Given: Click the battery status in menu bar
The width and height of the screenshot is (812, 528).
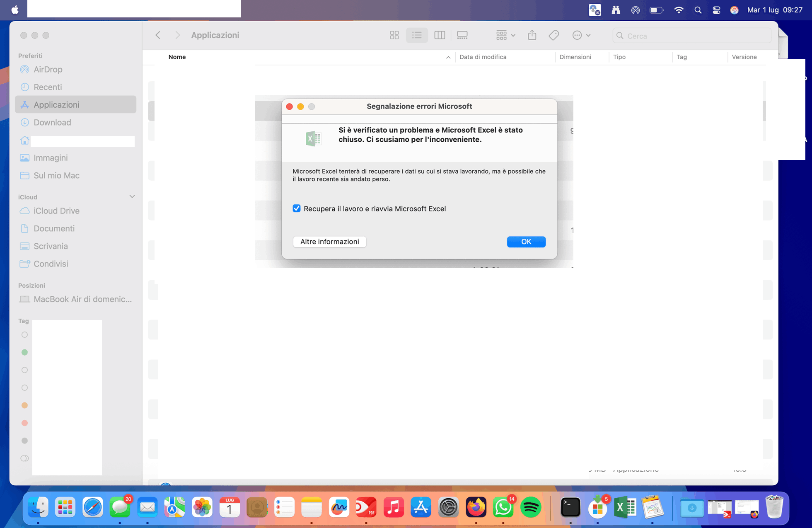Looking at the screenshot, I should (656, 10).
